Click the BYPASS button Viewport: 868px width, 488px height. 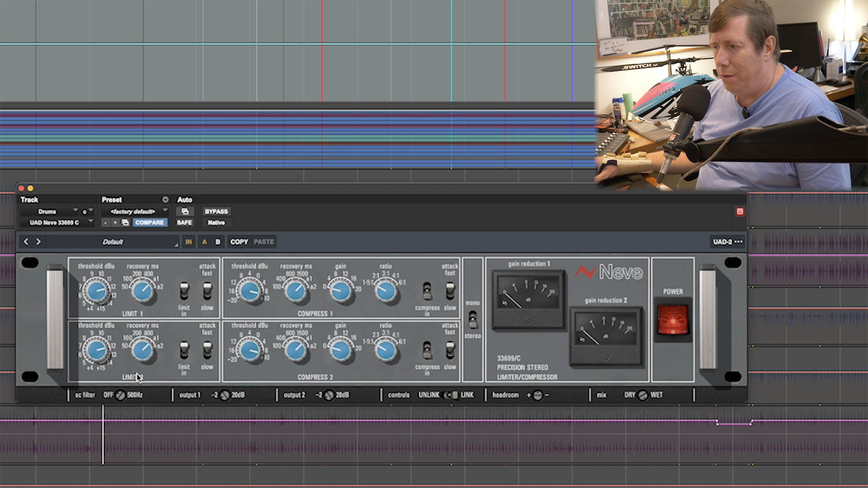[216, 211]
